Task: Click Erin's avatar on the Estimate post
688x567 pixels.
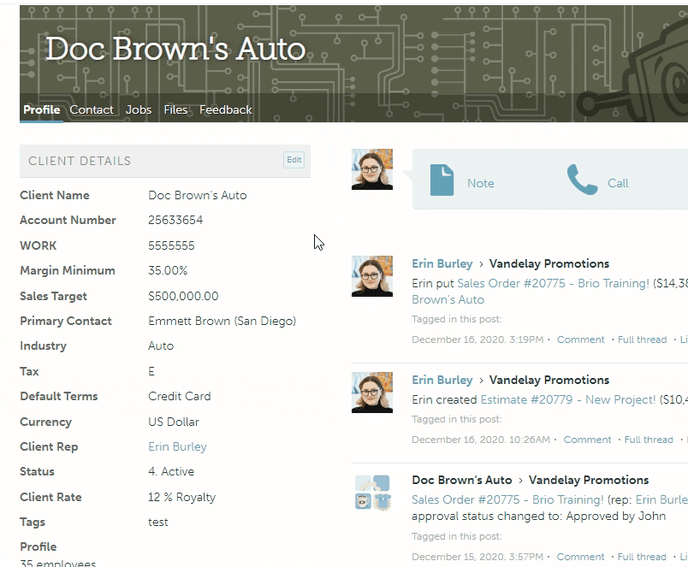Action: click(x=372, y=392)
